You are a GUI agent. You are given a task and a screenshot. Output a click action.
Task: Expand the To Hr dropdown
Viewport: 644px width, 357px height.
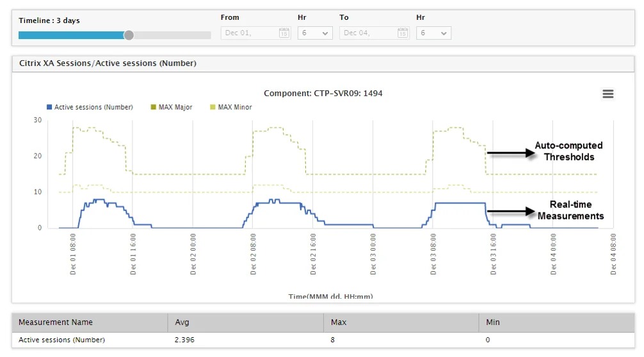click(434, 33)
